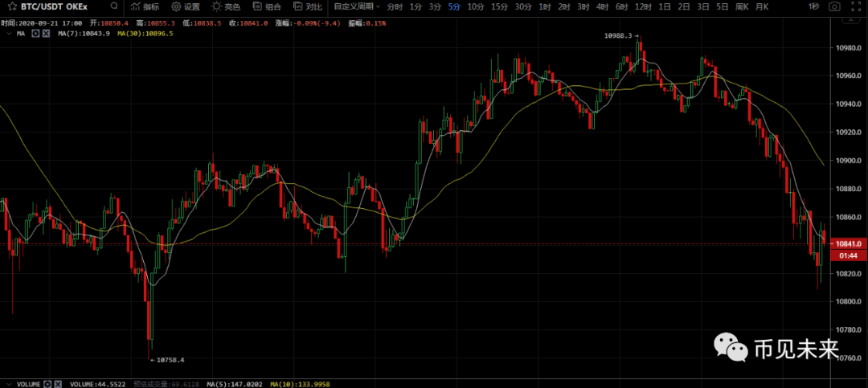Select 3日 timeframe
The width and height of the screenshot is (868, 388).
click(703, 6)
